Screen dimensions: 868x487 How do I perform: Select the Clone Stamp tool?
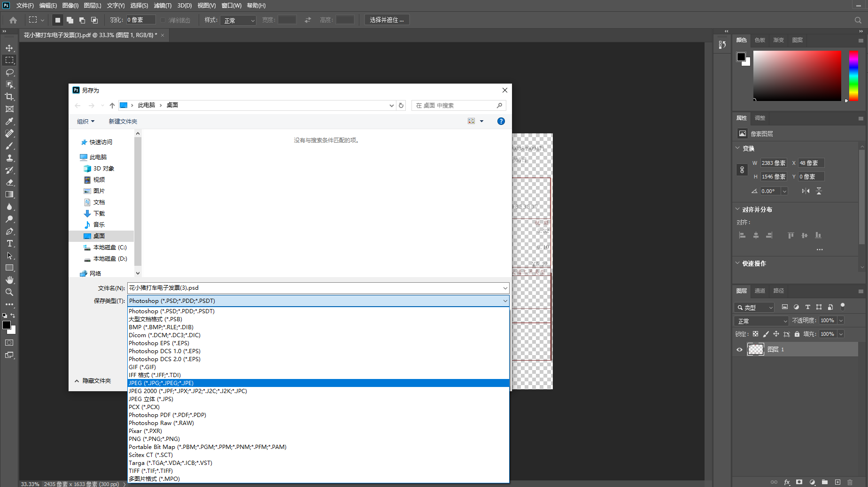9,158
